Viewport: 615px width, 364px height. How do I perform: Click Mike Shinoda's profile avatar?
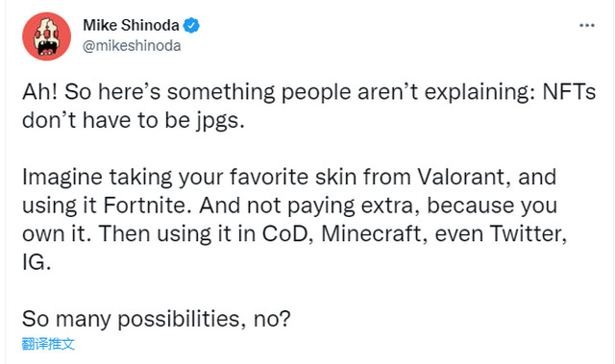coord(47,36)
